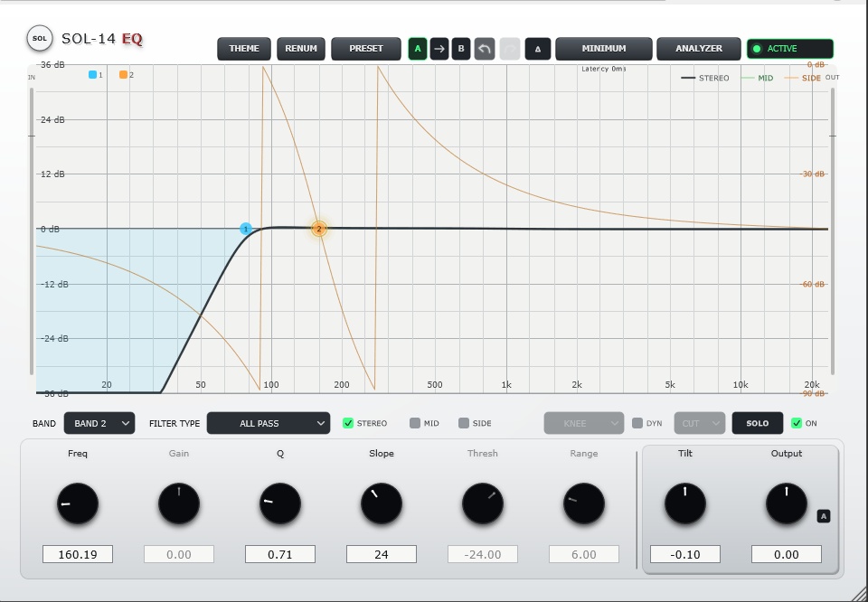
Task: Toggle the SOLO button
Action: 758,423
